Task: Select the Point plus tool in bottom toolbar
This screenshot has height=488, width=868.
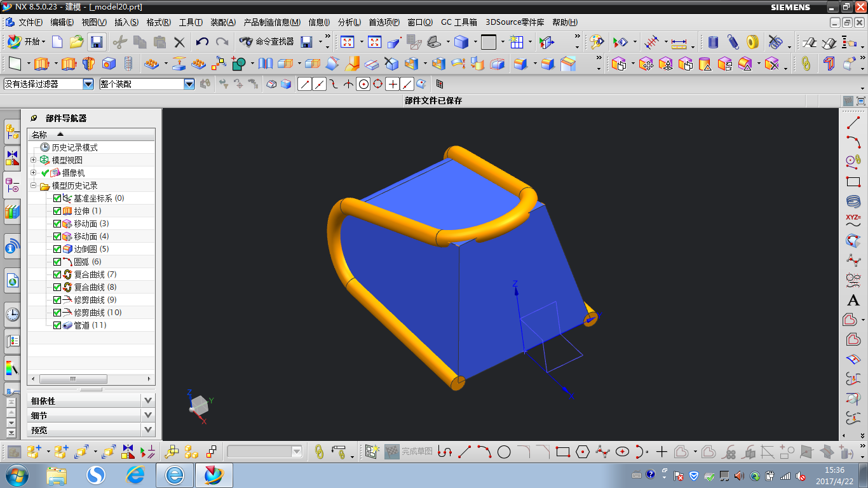Action: 661,452
